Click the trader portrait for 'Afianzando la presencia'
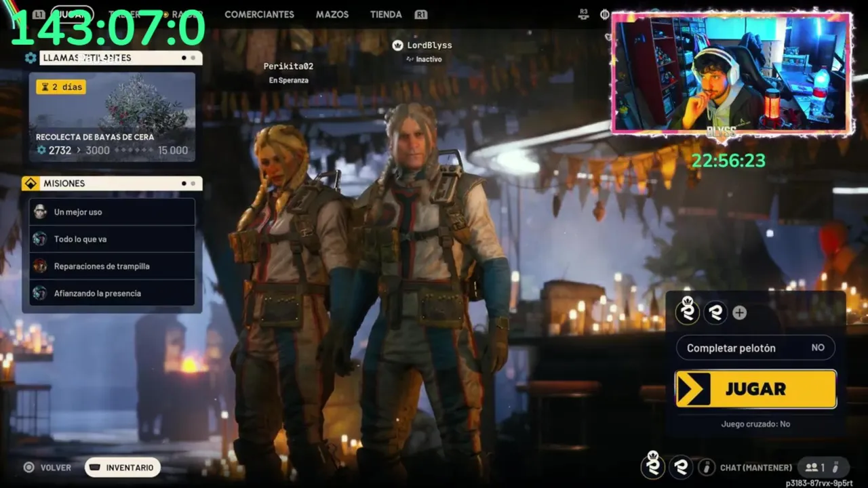Screen dimensions: 868x488 40,293
